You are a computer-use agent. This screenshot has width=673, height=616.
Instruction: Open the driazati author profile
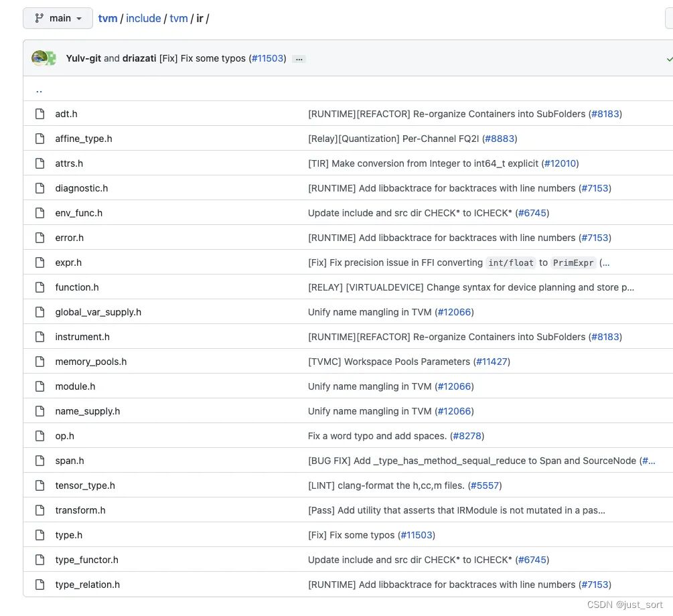(x=139, y=58)
